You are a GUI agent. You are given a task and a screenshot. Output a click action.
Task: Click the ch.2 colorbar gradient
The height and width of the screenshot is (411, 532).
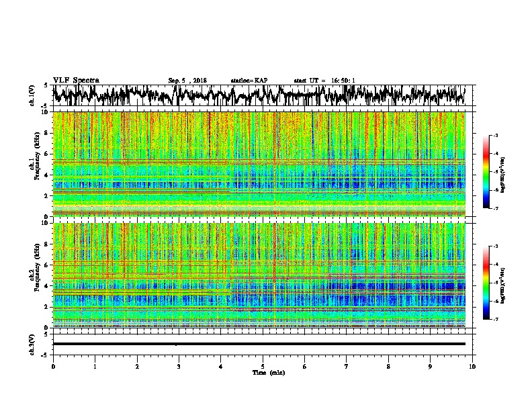coord(486,283)
